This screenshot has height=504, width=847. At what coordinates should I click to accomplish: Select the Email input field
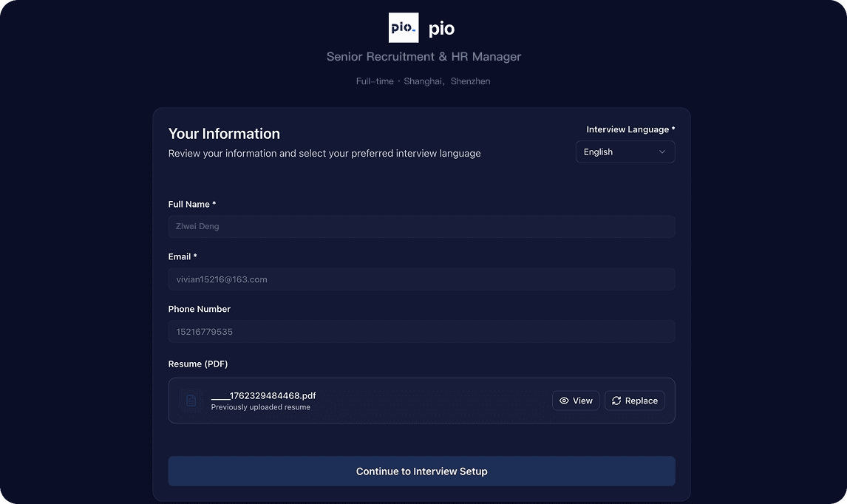point(421,279)
